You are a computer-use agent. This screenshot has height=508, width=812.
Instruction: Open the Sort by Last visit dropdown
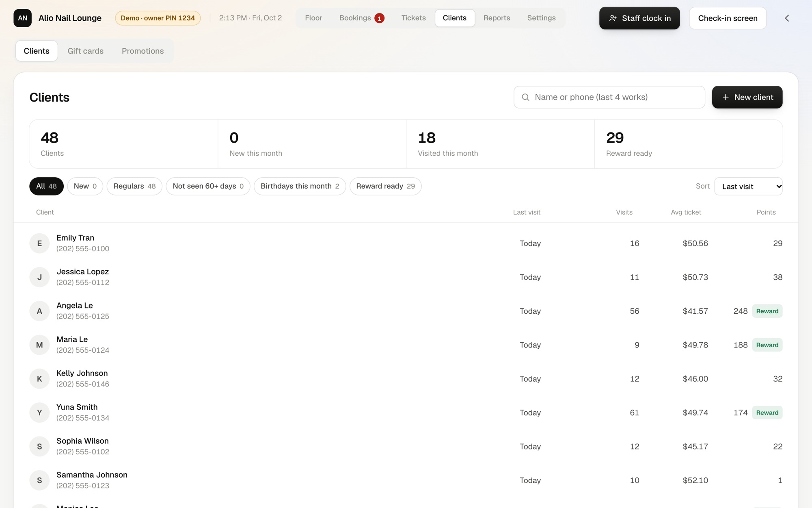(x=748, y=186)
